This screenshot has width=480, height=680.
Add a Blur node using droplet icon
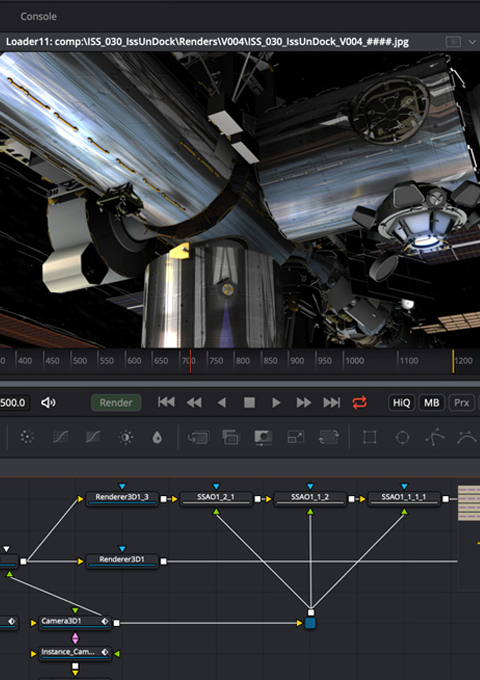[x=157, y=437]
